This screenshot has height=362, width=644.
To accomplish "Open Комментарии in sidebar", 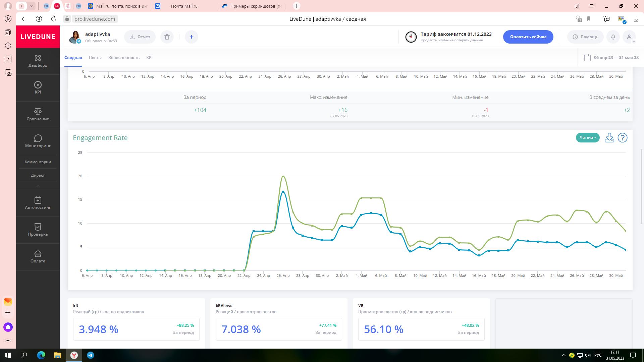I will (38, 162).
